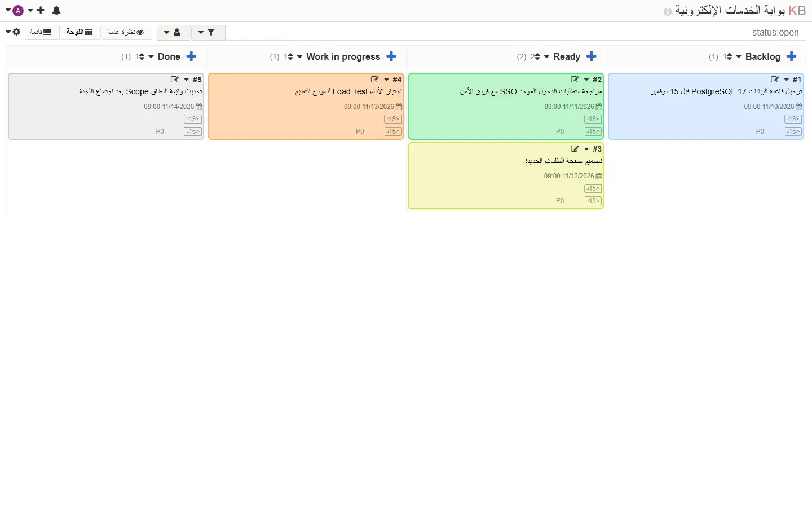Click the up-down arrows icon in Ready header
The image size is (812, 508).
click(x=537, y=56)
